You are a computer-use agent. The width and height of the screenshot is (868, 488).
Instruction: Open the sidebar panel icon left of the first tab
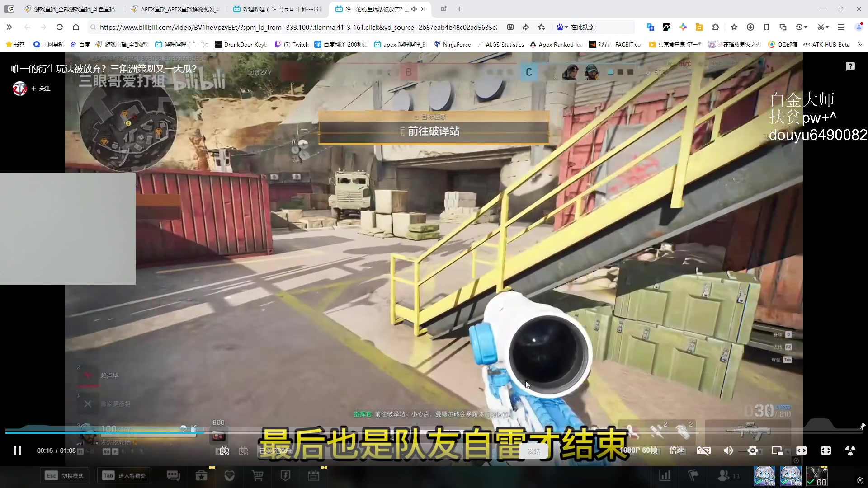9,9
